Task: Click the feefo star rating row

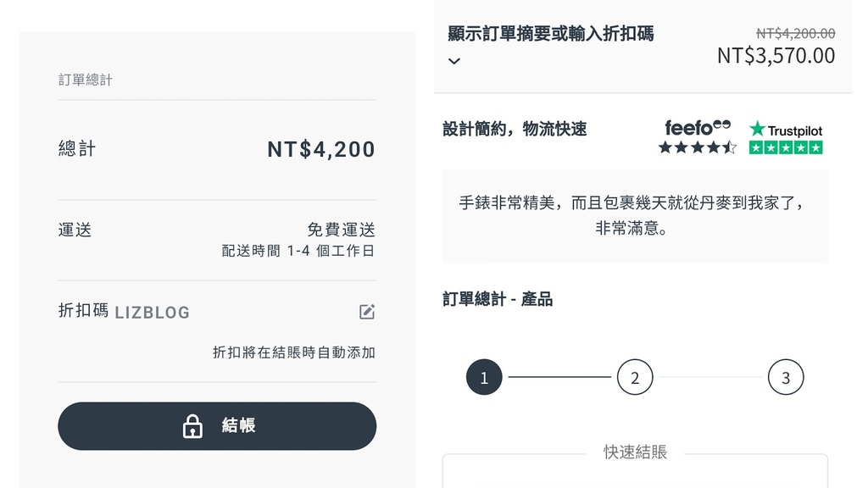Action: [x=698, y=147]
